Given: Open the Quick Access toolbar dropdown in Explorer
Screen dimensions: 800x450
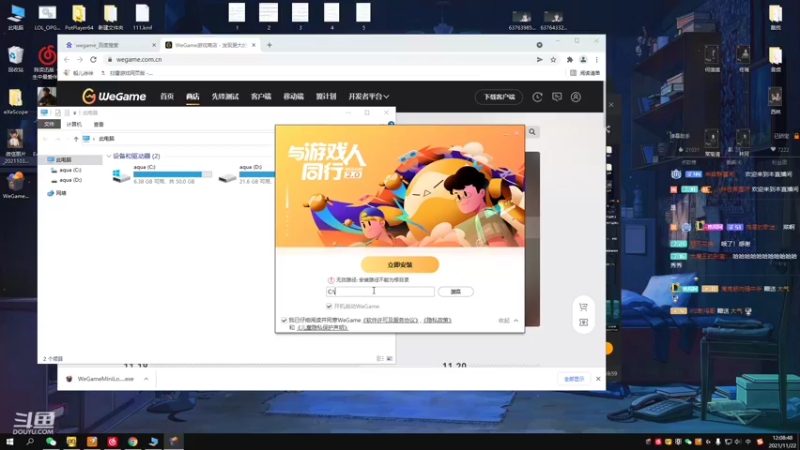Looking at the screenshot, I should point(74,113).
